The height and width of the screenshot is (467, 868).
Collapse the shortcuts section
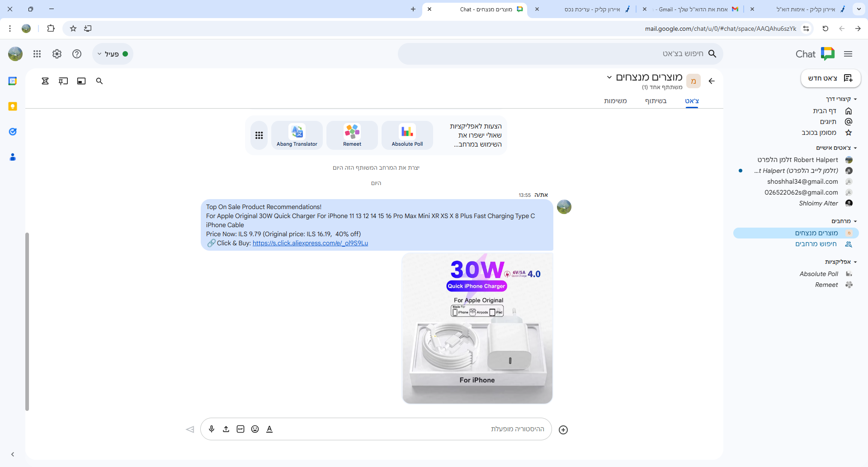point(855,99)
